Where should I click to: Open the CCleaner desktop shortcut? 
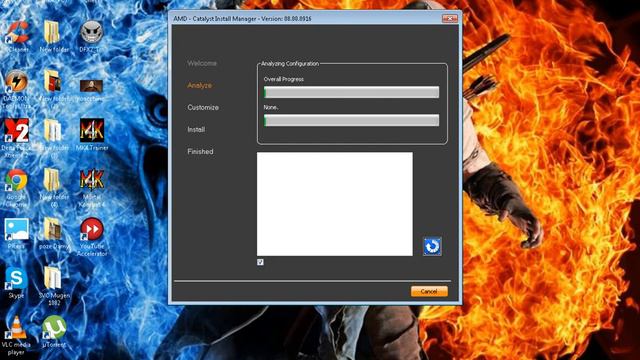[x=17, y=35]
